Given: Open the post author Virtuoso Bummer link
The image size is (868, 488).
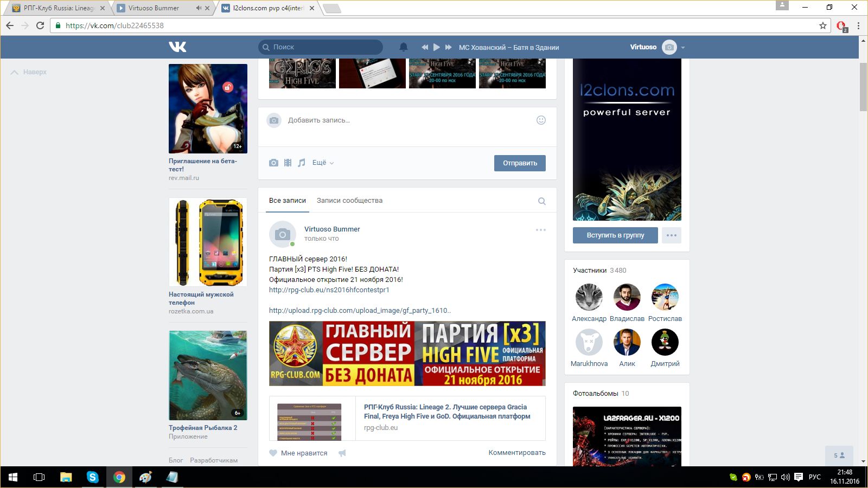Looking at the screenshot, I should pos(332,229).
